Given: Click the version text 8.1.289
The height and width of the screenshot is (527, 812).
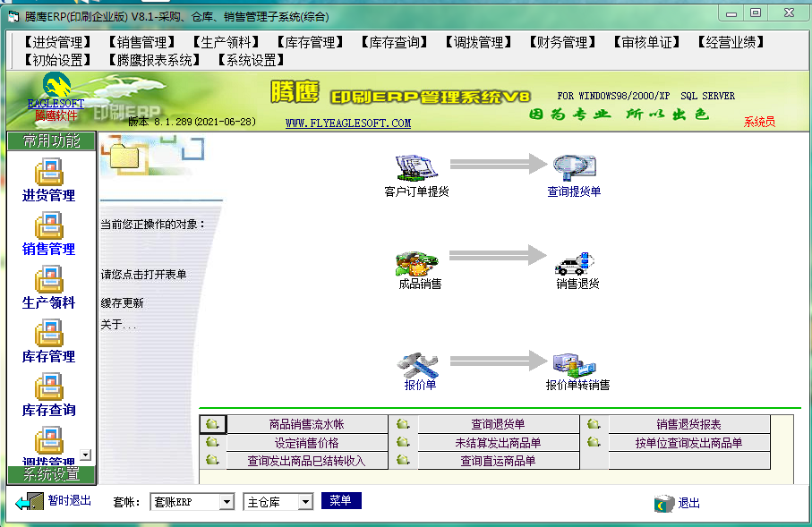Looking at the screenshot, I should (x=192, y=122).
